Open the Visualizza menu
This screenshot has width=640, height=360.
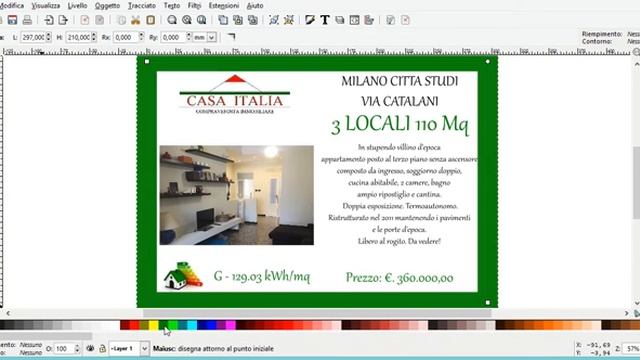[46, 6]
